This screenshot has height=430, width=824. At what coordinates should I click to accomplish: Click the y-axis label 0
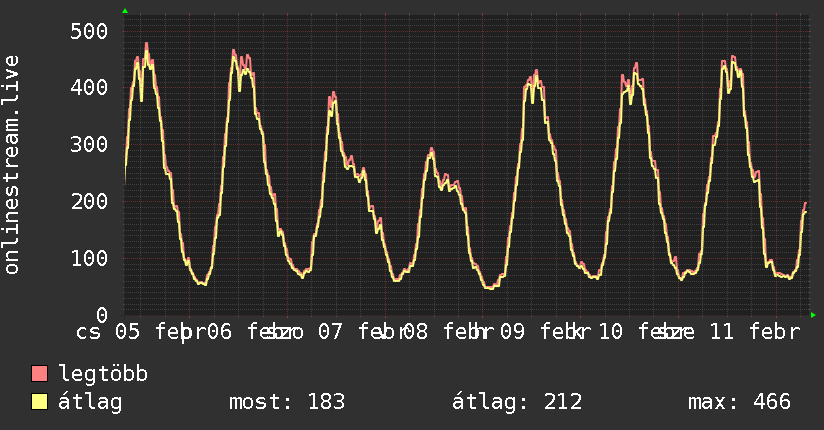tap(102, 315)
